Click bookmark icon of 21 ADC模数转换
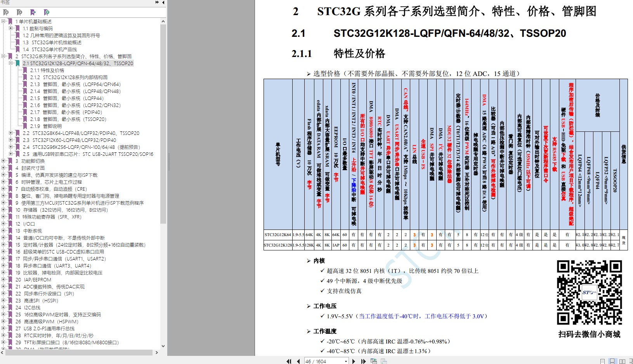 [x=10, y=286]
